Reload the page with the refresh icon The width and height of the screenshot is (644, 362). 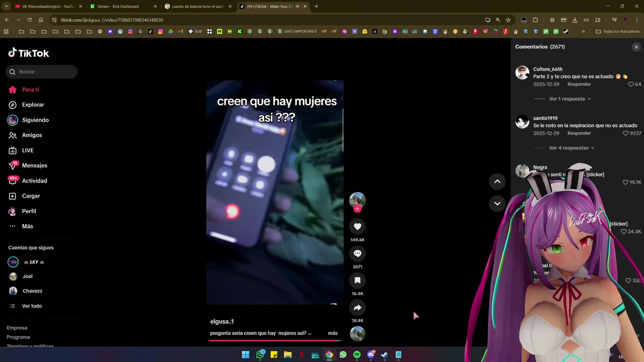point(29,20)
